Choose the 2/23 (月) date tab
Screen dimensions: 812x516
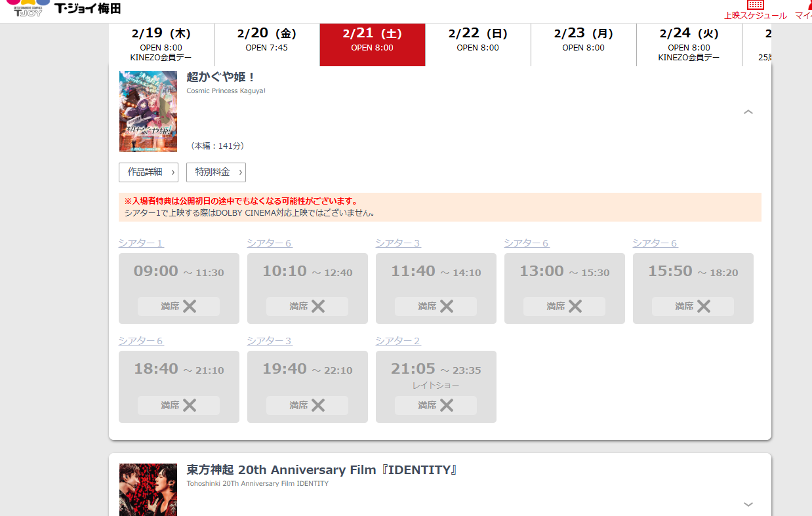tap(583, 44)
